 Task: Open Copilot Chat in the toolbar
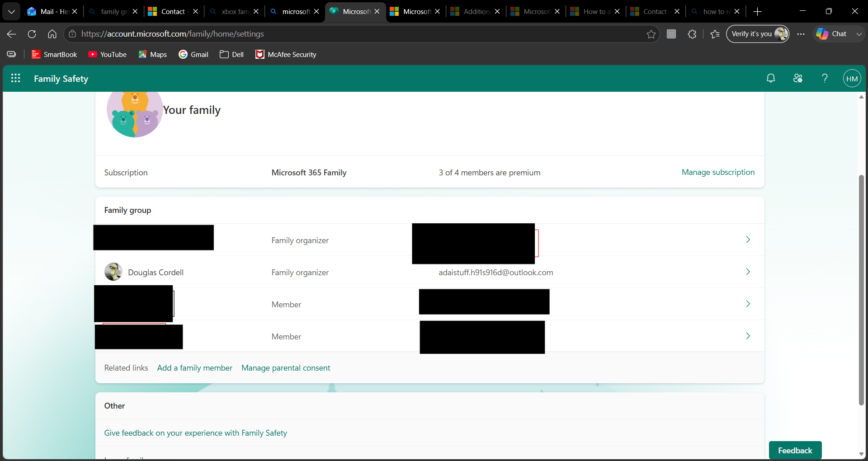click(831, 34)
